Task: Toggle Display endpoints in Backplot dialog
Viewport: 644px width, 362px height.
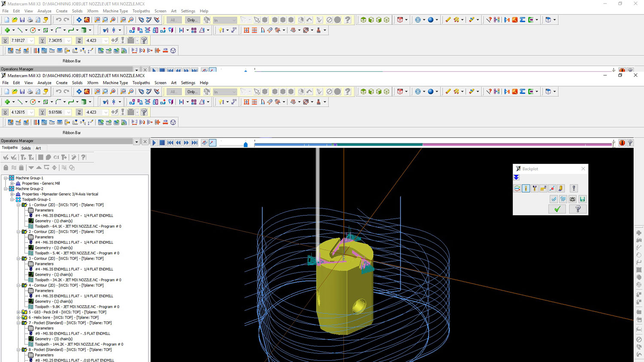Action: (552, 188)
